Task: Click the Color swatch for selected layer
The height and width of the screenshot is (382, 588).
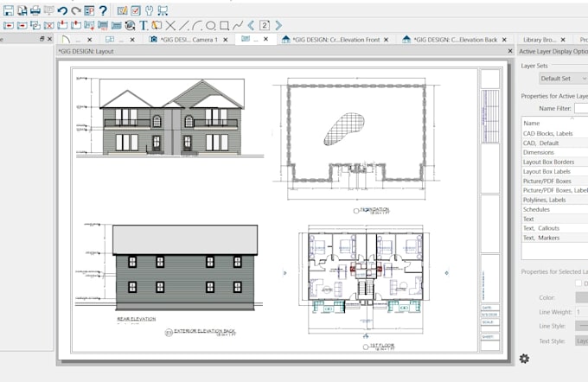Action: click(582, 297)
